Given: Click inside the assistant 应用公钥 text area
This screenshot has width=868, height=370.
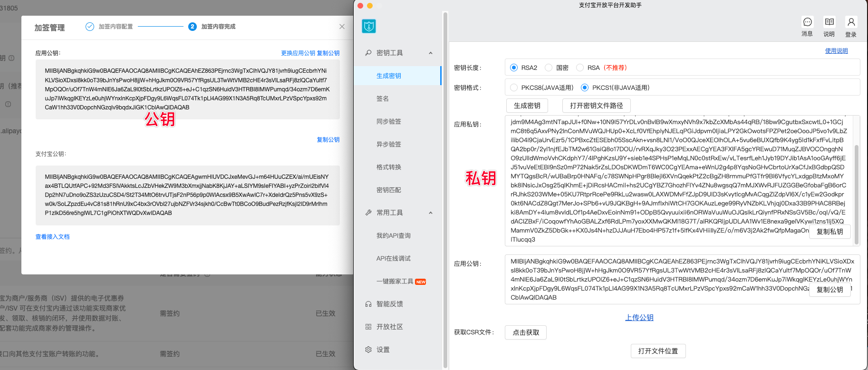Looking at the screenshot, I should coord(682,280).
